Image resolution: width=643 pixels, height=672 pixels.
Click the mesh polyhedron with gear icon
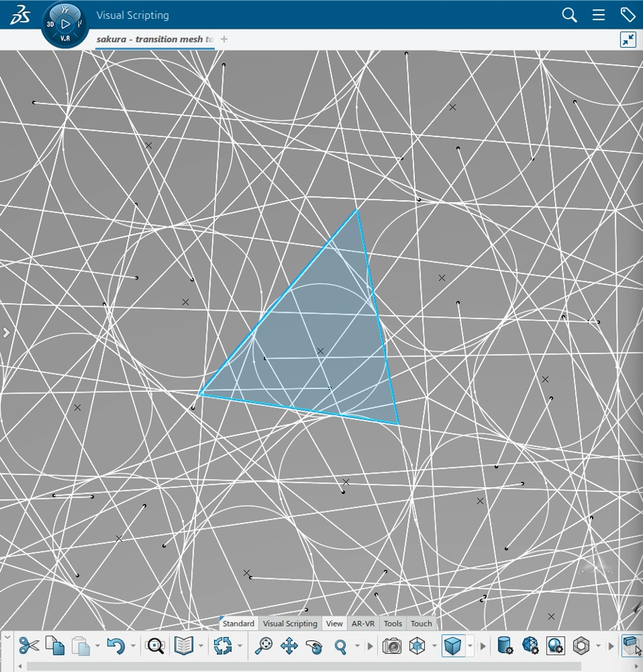tap(530, 645)
